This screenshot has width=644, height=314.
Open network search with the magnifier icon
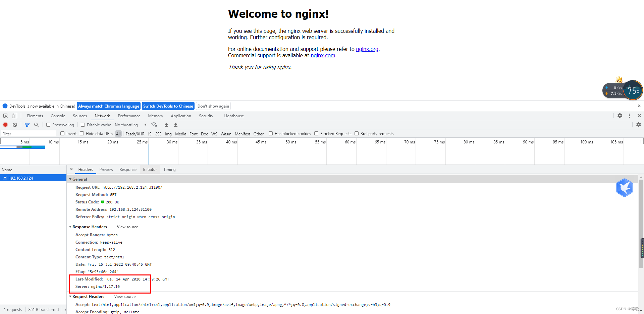(36, 125)
